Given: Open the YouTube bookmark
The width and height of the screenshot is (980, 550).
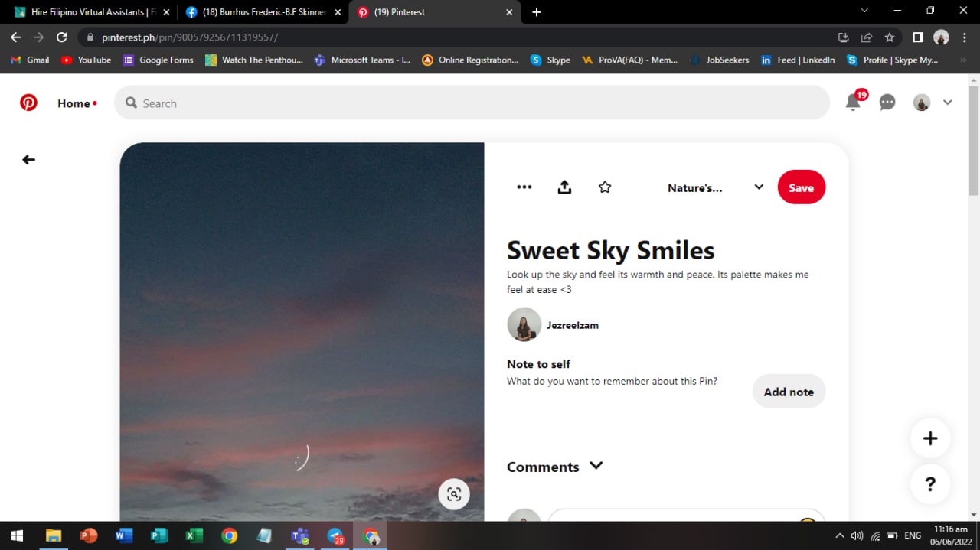Looking at the screenshot, I should 86,60.
